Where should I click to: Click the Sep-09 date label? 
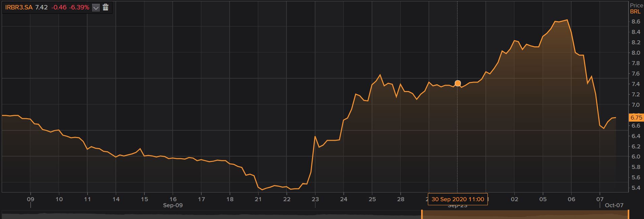coord(173,205)
